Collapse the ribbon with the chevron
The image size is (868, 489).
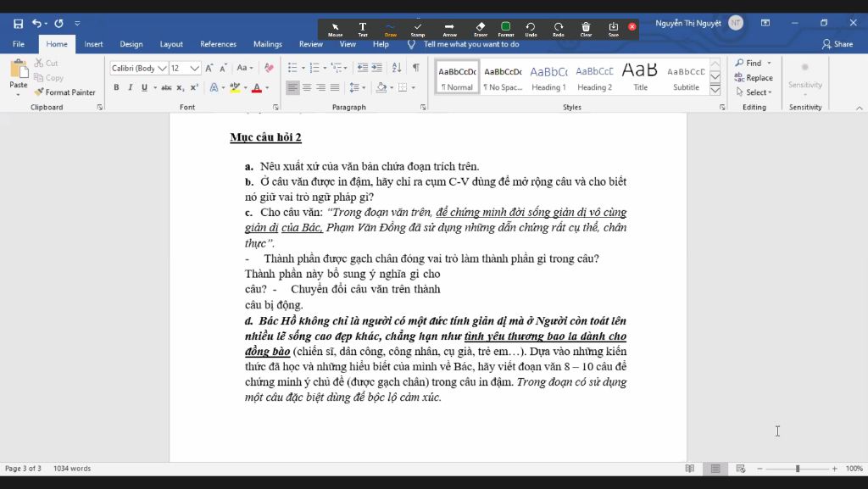click(860, 108)
